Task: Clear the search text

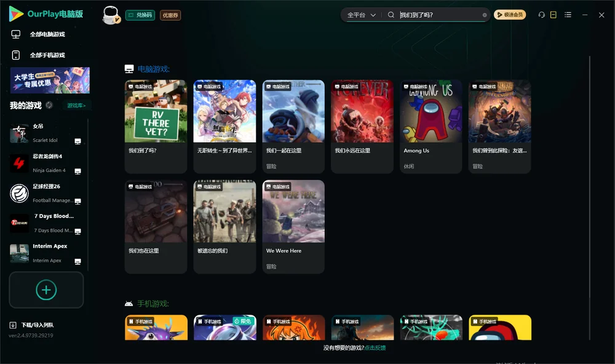Action: point(485,15)
